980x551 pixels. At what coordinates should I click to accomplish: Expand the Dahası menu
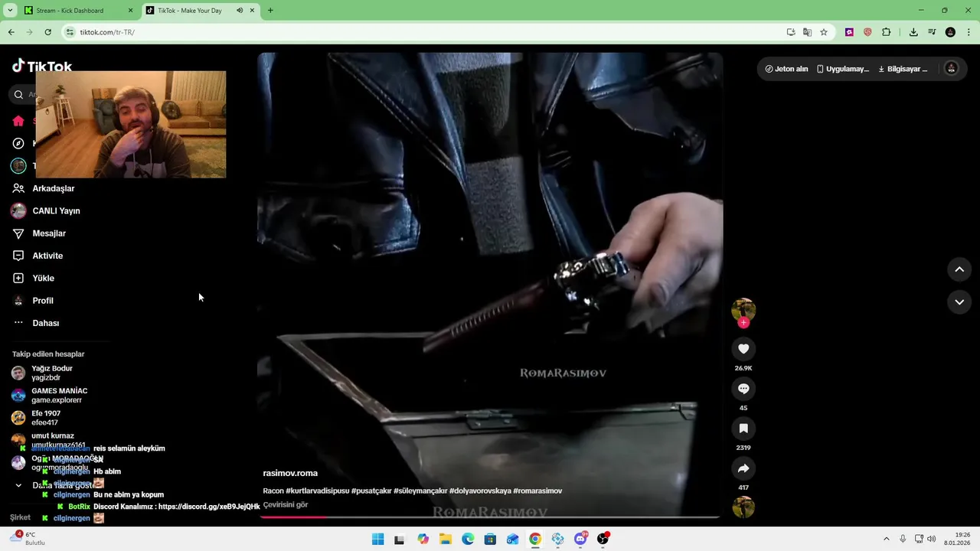[x=45, y=323]
